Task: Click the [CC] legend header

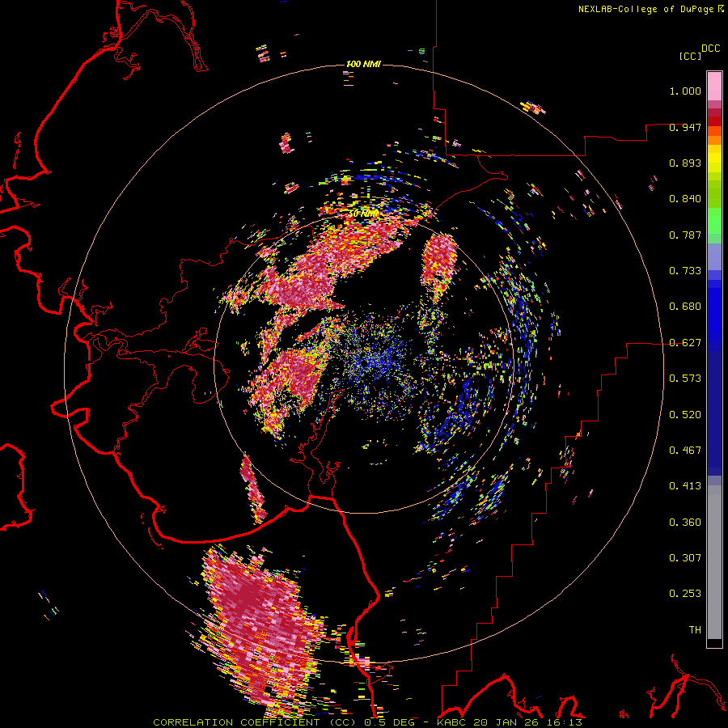Action: (x=691, y=56)
